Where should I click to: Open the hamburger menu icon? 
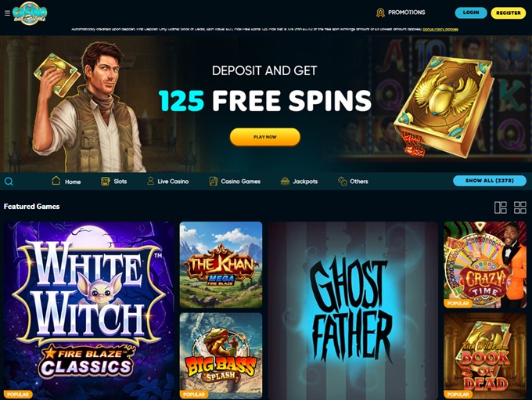point(7,13)
